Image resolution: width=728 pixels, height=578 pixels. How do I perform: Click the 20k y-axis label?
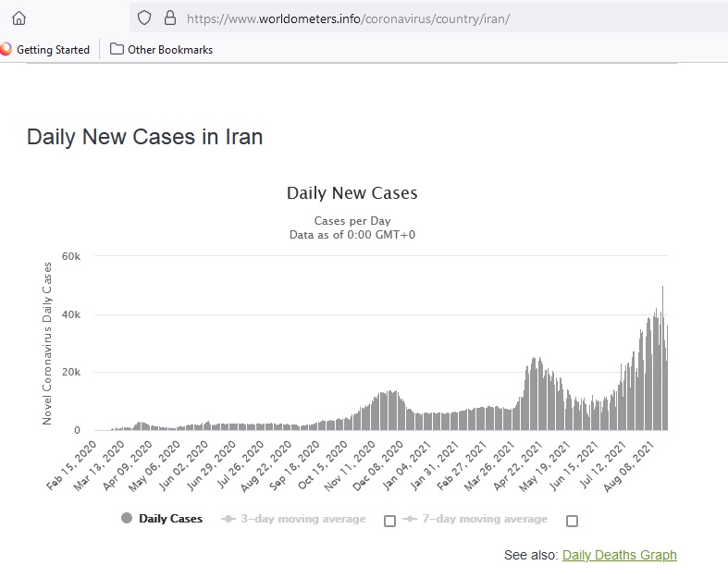pyautogui.click(x=71, y=373)
